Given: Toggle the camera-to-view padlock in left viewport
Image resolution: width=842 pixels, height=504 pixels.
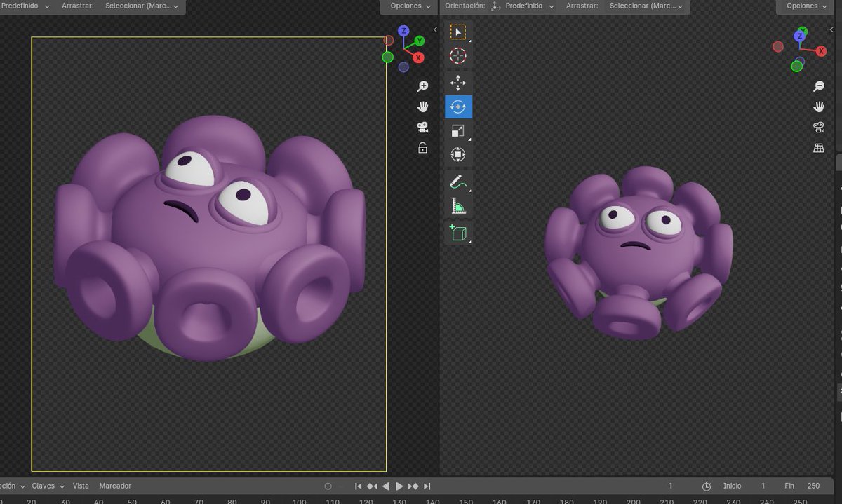Looking at the screenshot, I should (422, 147).
